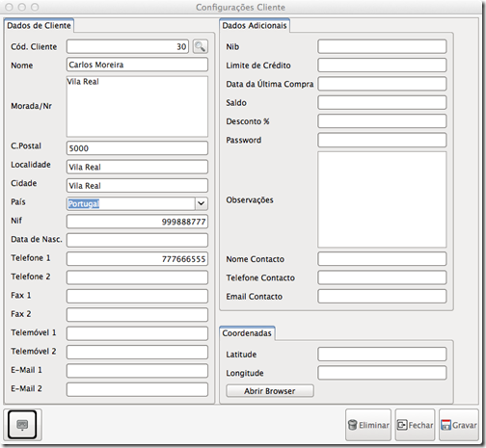Image resolution: width=486 pixels, height=448 pixels.
Task: Click the Abrir Browser button
Action: [x=270, y=391]
